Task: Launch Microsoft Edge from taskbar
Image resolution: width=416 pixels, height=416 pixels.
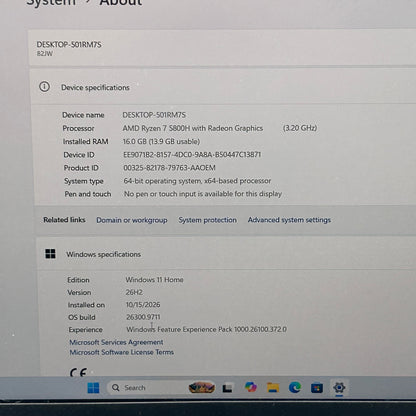Action: (295, 387)
